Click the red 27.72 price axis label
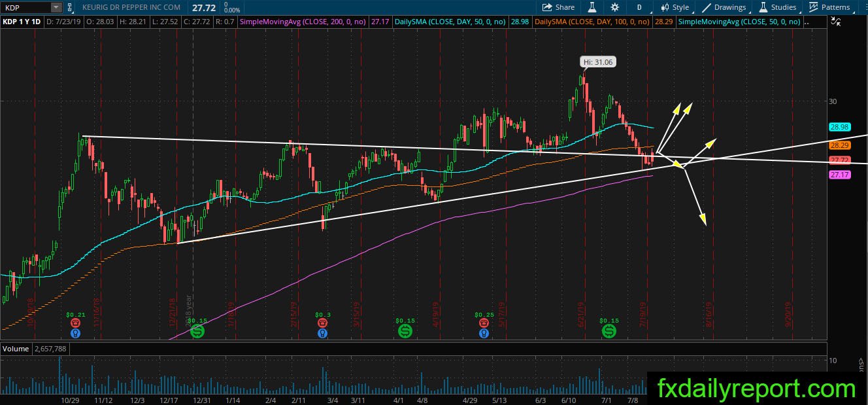Screen dimensions: 868x405 tap(839, 160)
